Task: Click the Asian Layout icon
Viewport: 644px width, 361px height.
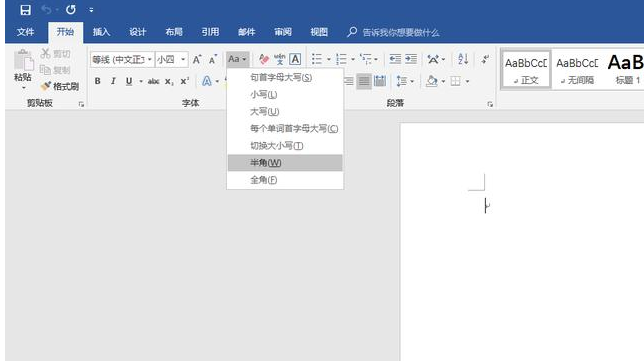Action: pyautogui.click(x=433, y=59)
